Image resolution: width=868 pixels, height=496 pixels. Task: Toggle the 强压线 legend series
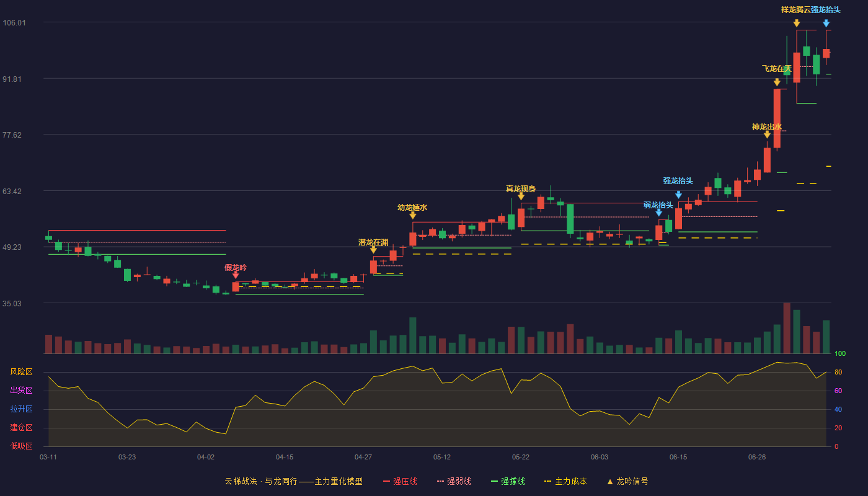tap(400, 481)
